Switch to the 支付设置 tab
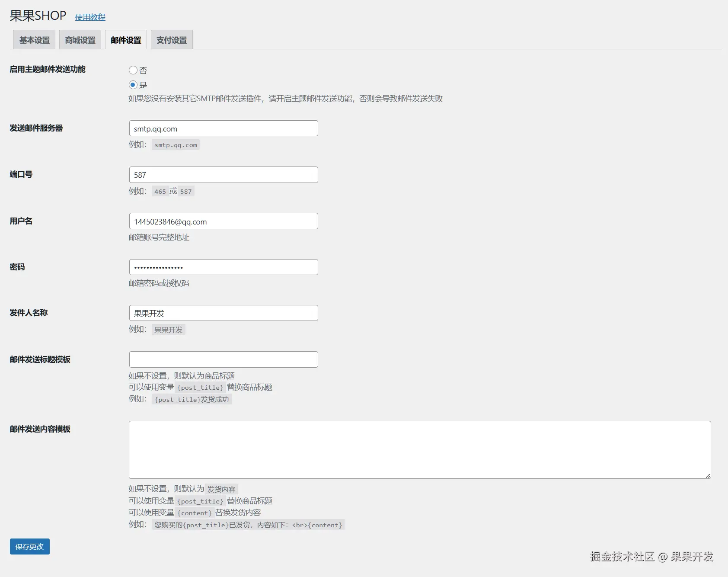Viewport: 728px width, 577px height. pos(171,39)
